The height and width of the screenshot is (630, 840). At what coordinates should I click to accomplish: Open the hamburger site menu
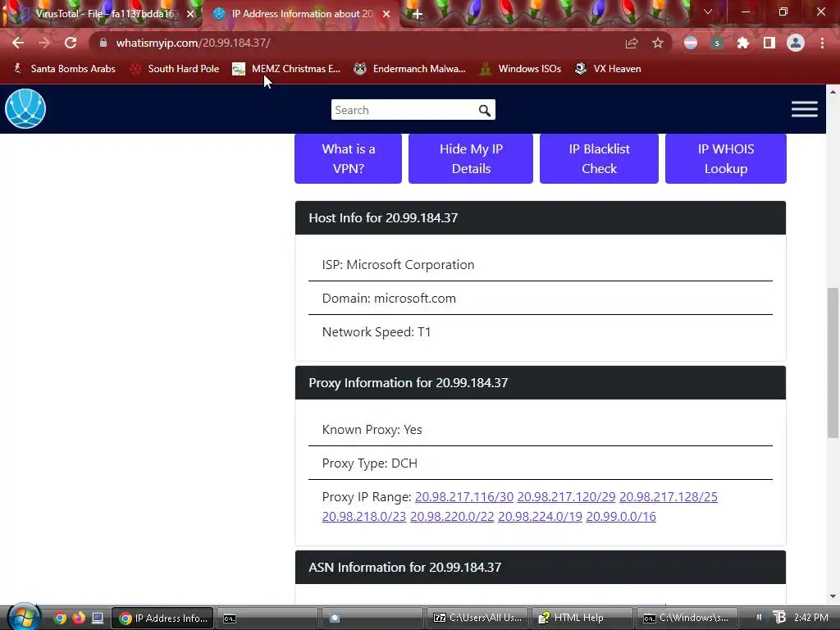(805, 109)
